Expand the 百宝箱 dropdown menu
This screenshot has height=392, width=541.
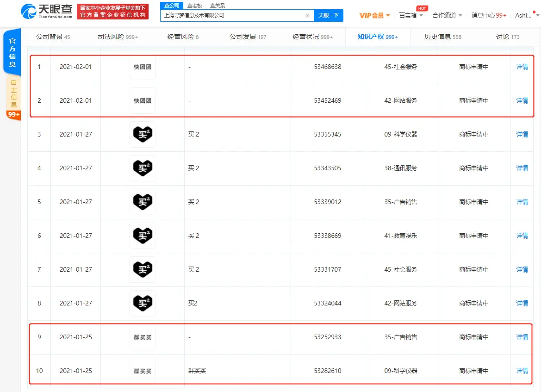(410, 15)
